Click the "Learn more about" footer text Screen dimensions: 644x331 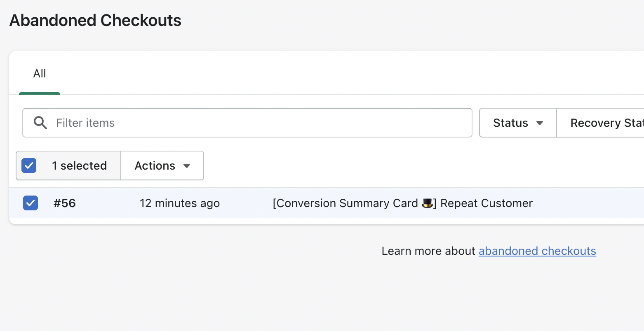pos(428,251)
